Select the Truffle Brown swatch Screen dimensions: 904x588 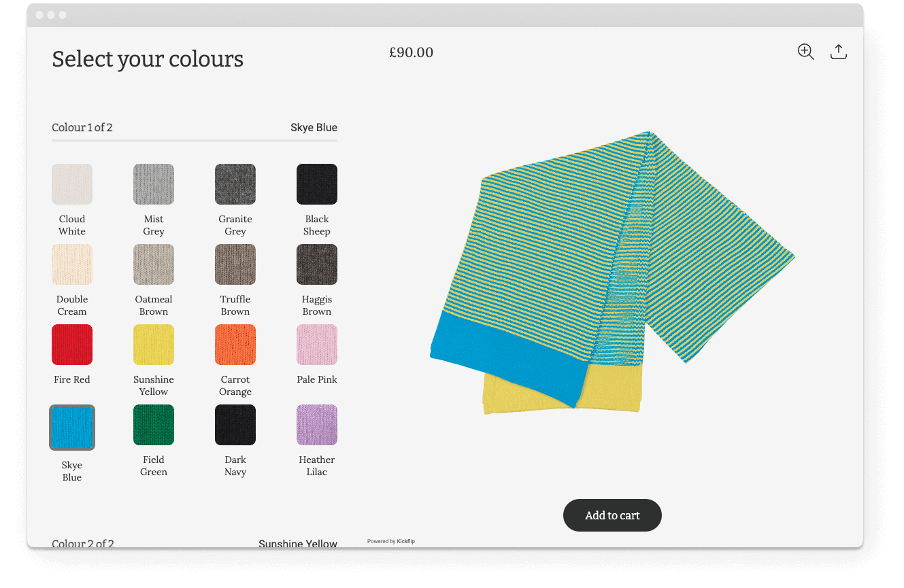pyautogui.click(x=235, y=264)
